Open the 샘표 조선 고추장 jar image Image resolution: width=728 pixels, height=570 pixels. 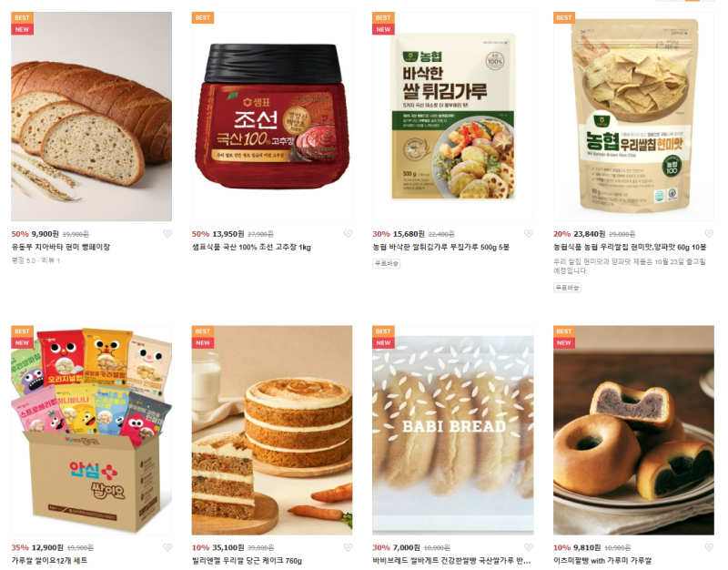[x=272, y=117]
